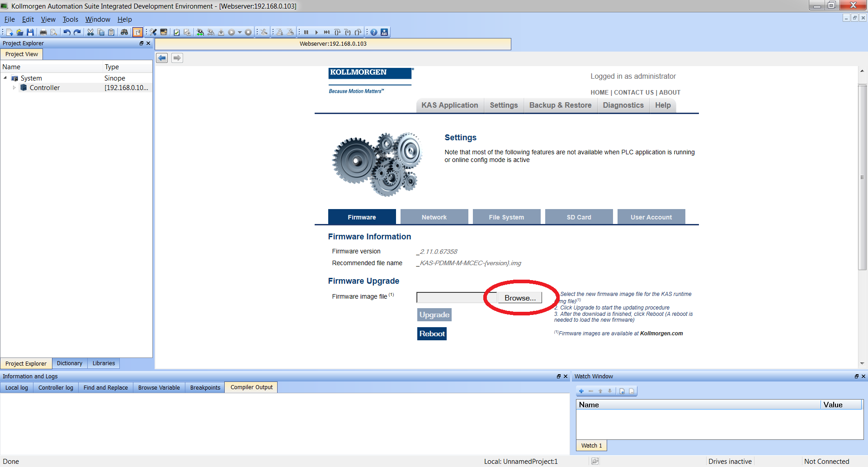This screenshot has width=868, height=467.
Task: Click the 'Drives inactive' status bar text
Action: tap(730, 462)
